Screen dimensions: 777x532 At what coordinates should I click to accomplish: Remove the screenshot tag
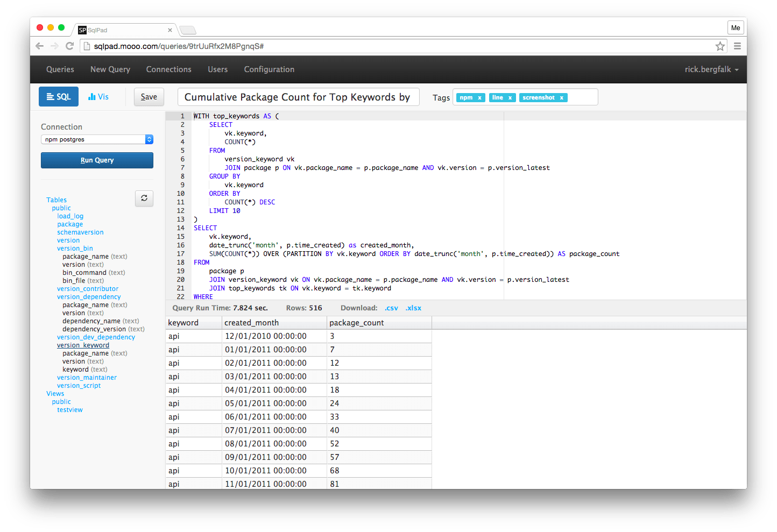tap(561, 98)
